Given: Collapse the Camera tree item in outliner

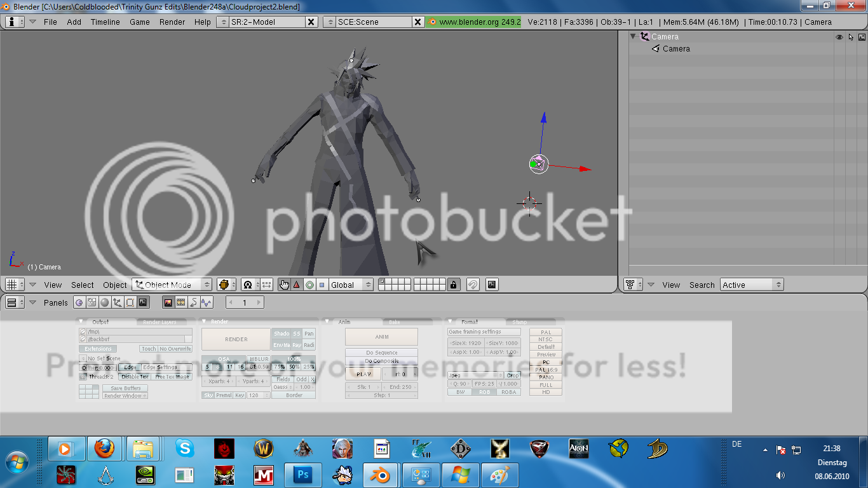Looking at the screenshot, I should pos(633,37).
